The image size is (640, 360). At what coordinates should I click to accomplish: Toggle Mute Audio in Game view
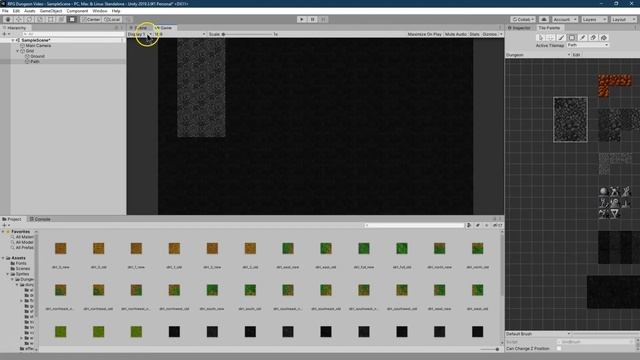click(x=456, y=34)
